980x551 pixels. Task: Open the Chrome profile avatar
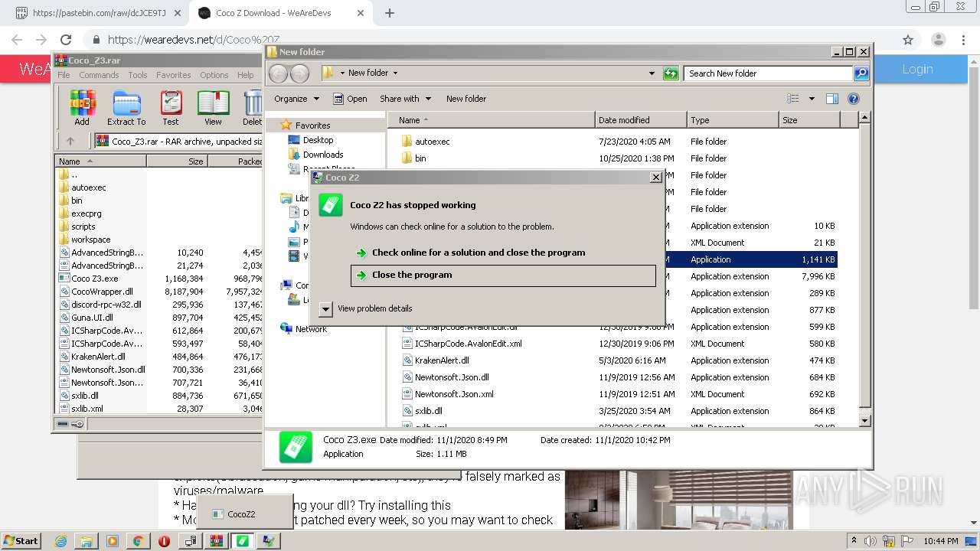coord(938,40)
